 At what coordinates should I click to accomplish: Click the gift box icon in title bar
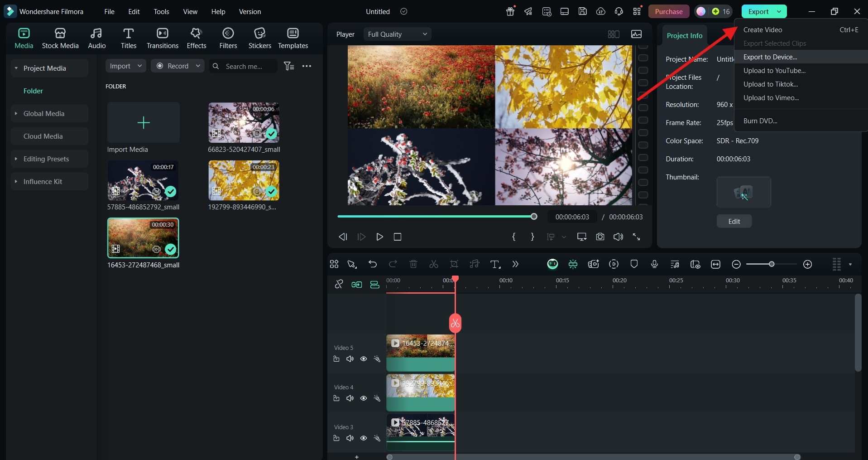[510, 12]
